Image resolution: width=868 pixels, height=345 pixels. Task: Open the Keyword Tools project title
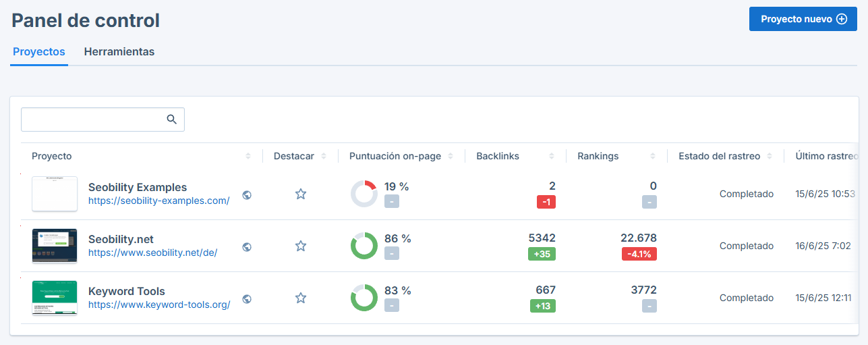(x=127, y=291)
